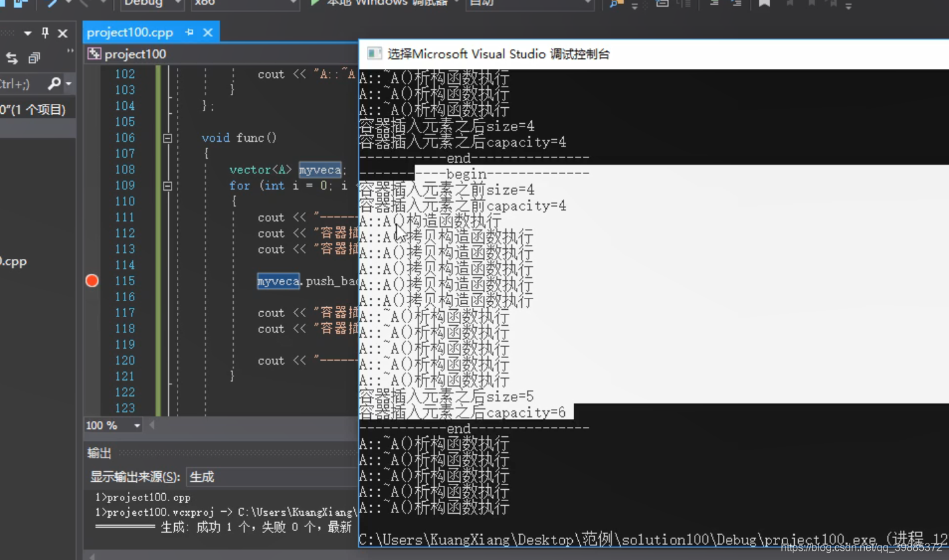Show more Solution Explorer toolbar buttons

[70, 52]
